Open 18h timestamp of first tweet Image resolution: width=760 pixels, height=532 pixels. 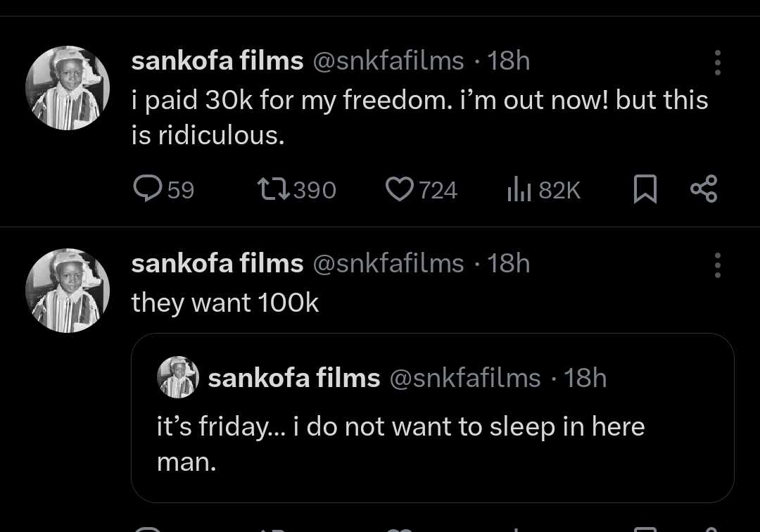508,61
